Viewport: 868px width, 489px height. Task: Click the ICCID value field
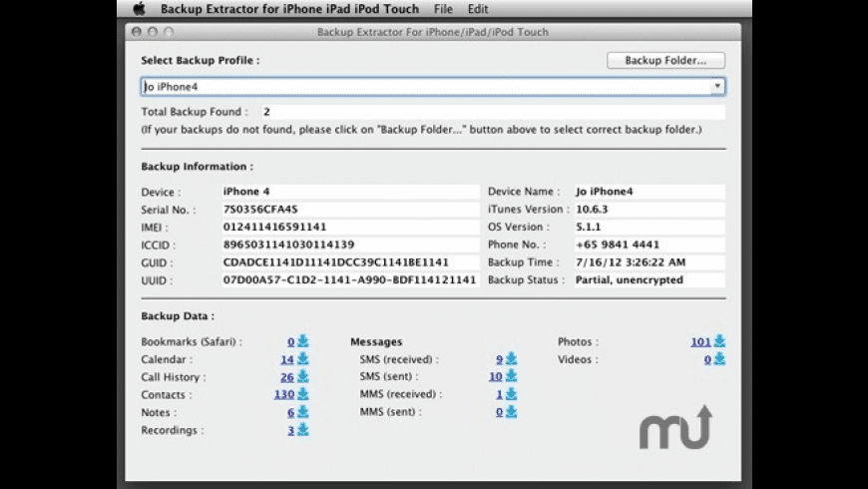click(350, 244)
